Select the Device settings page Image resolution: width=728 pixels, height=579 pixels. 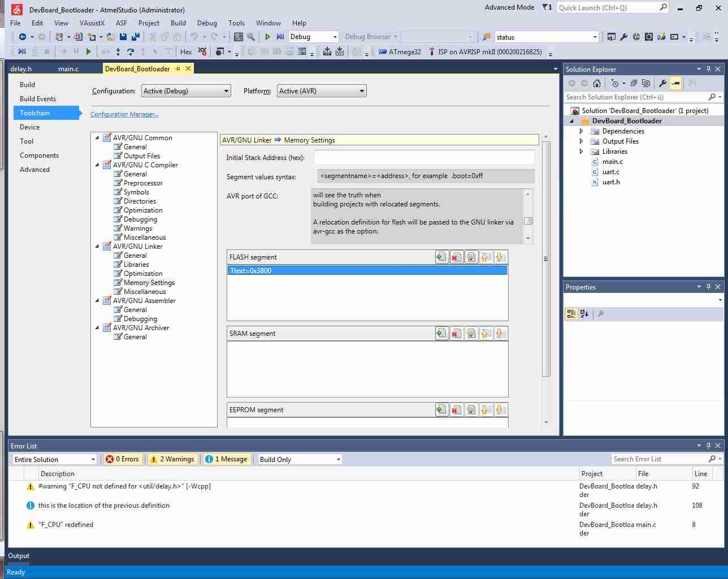tap(30, 127)
